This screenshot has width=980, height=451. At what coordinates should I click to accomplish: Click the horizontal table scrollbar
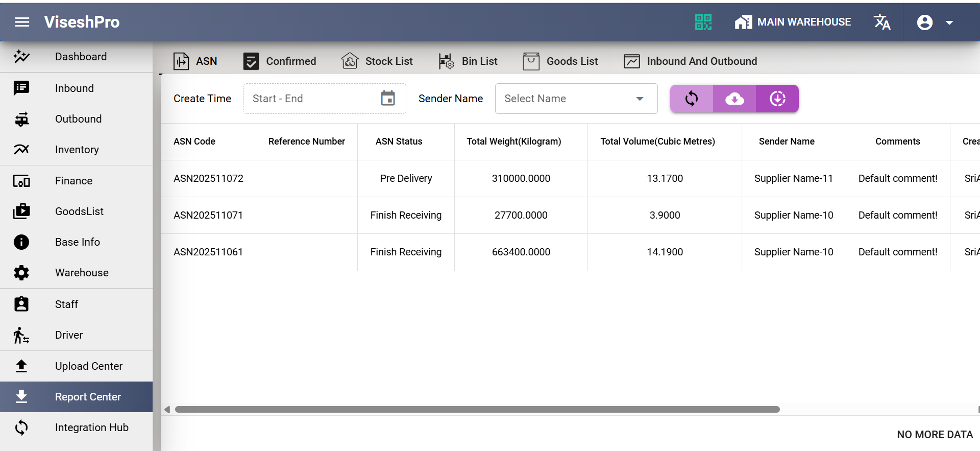[477, 410]
